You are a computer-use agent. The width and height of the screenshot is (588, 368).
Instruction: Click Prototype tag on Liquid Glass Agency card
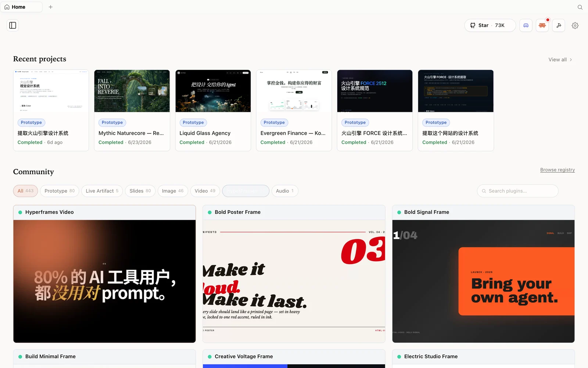193,123
